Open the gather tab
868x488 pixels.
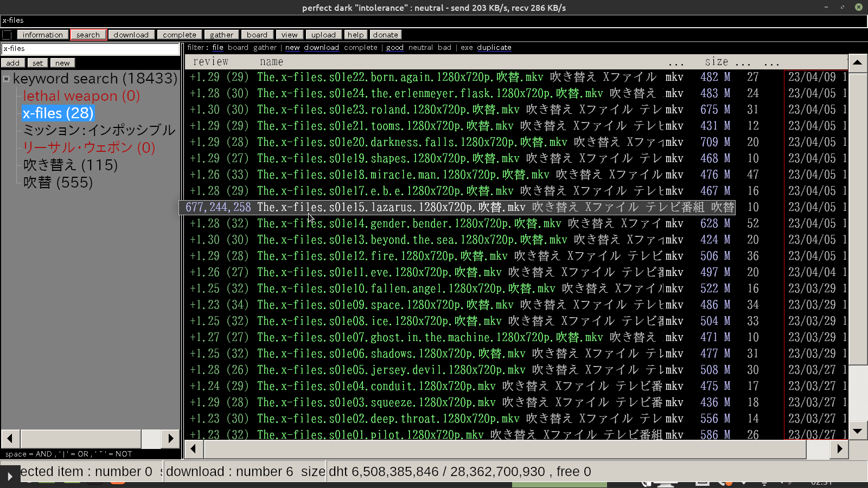(x=221, y=35)
